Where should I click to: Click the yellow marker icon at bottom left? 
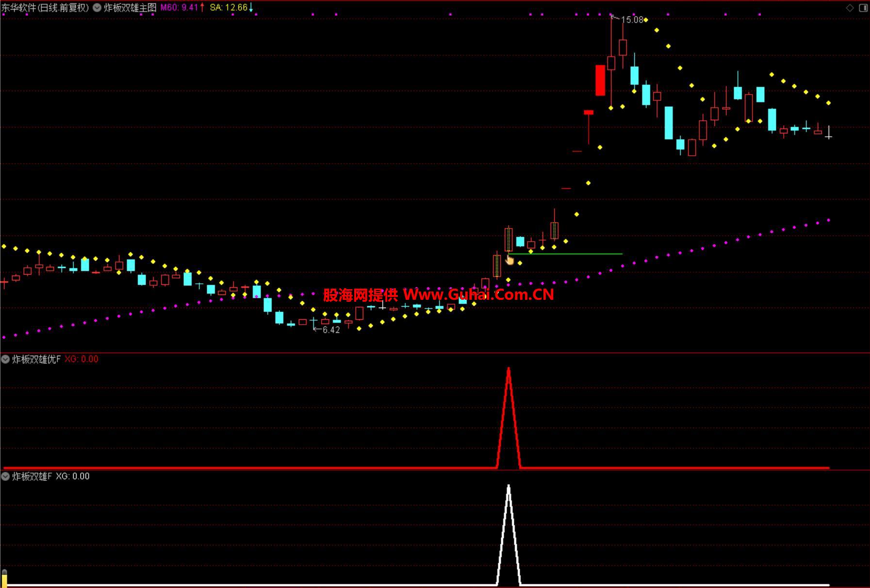pos(4,578)
